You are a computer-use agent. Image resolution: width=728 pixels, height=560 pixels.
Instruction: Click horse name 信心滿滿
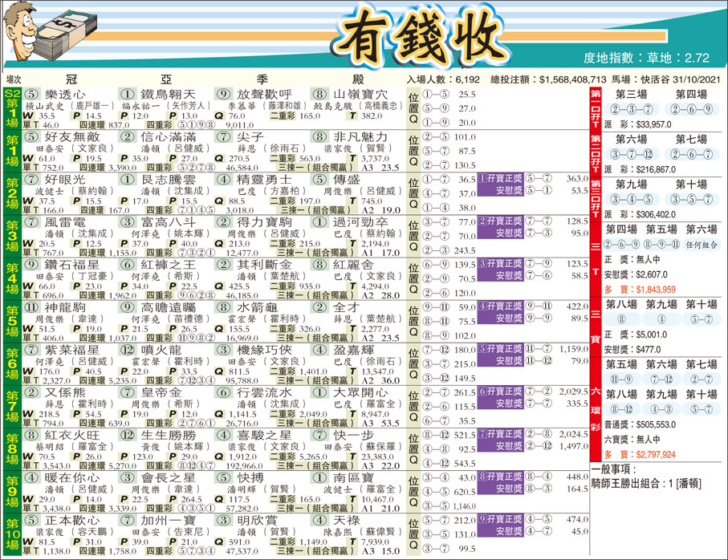[x=169, y=137]
